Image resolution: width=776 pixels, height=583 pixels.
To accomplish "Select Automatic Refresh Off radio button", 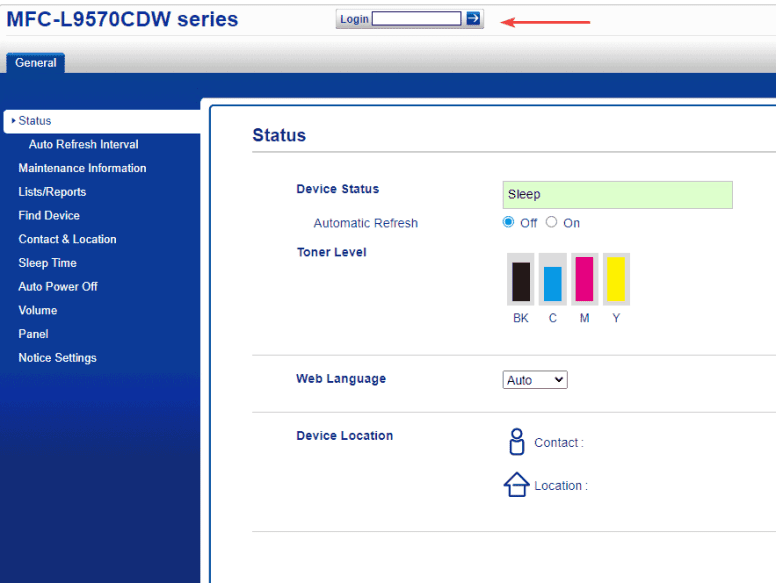I will click(509, 222).
